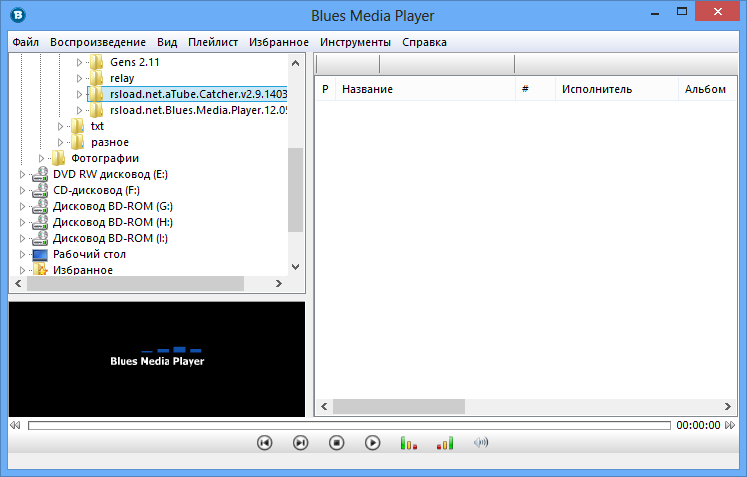Click the 00:00:00 time display
The width and height of the screenshot is (747, 477).
pyautogui.click(x=698, y=425)
